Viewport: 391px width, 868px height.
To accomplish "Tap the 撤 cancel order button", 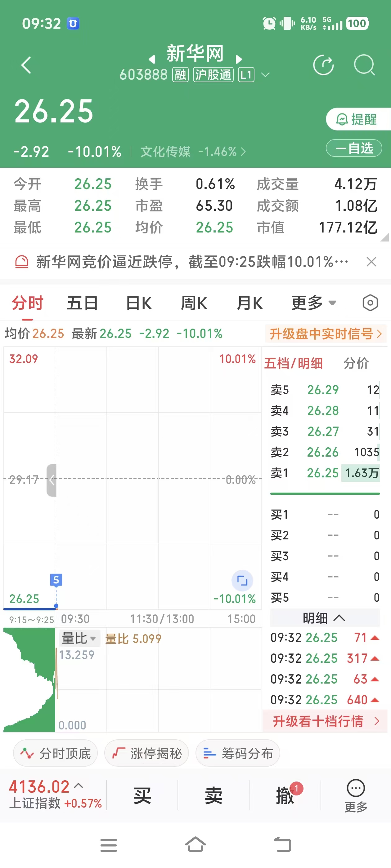I will point(285,795).
